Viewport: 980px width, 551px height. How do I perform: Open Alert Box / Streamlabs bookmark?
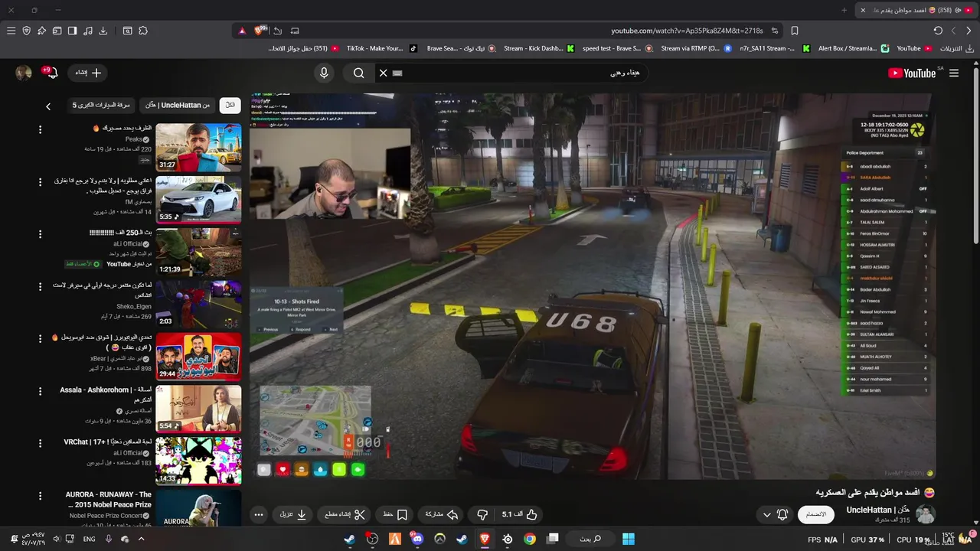pyautogui.click(x=854, y=48)
